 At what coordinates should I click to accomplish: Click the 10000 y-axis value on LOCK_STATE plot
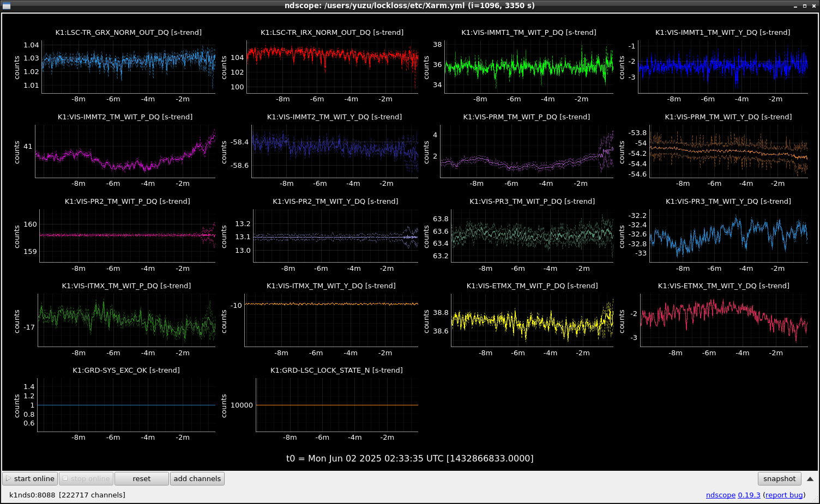click(x=242, y=405)
